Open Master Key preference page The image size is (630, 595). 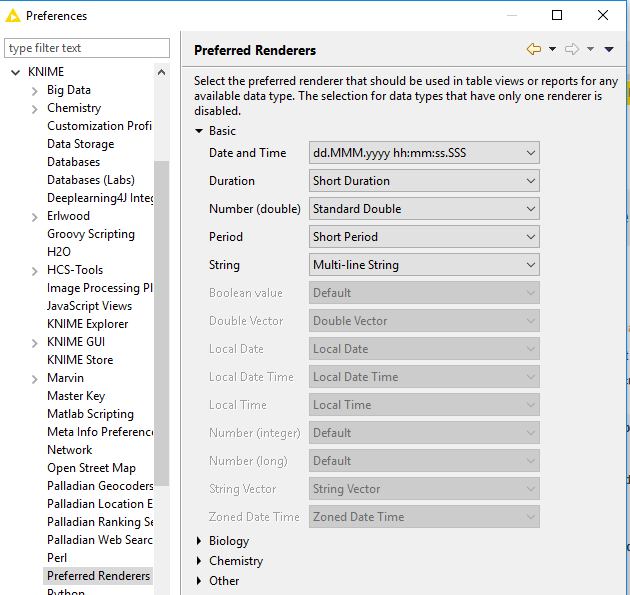tap(76, 396)
